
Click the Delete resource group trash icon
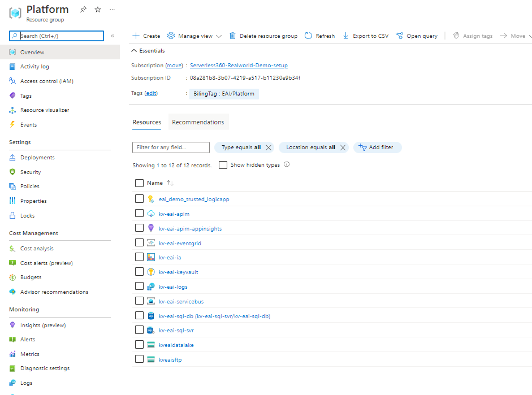[232, 36]
